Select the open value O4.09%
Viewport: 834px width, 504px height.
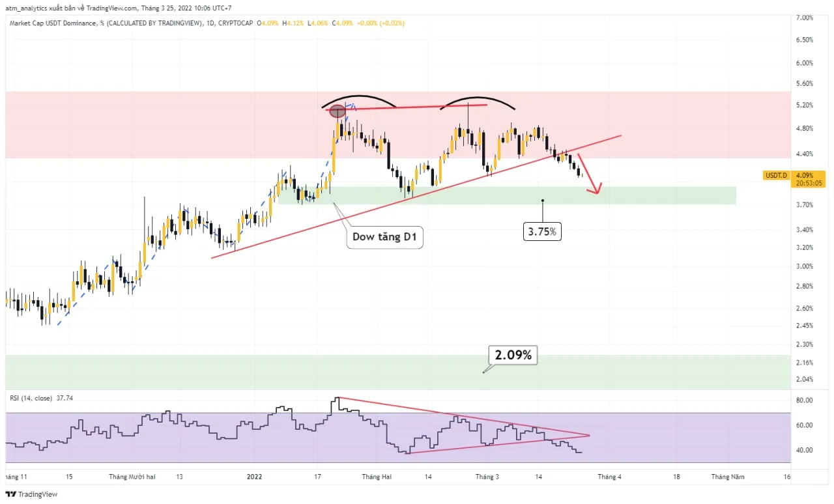tap(268, 23)
